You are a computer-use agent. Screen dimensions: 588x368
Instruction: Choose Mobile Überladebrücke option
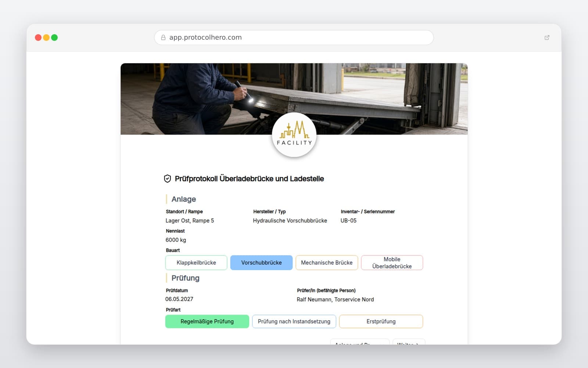[392, 263]
